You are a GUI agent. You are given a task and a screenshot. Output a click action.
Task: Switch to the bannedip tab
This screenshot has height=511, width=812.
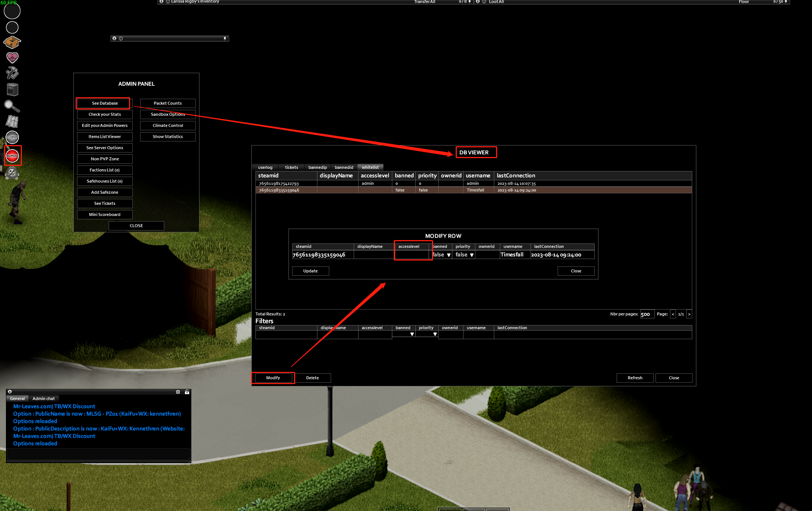click(318, 167)
